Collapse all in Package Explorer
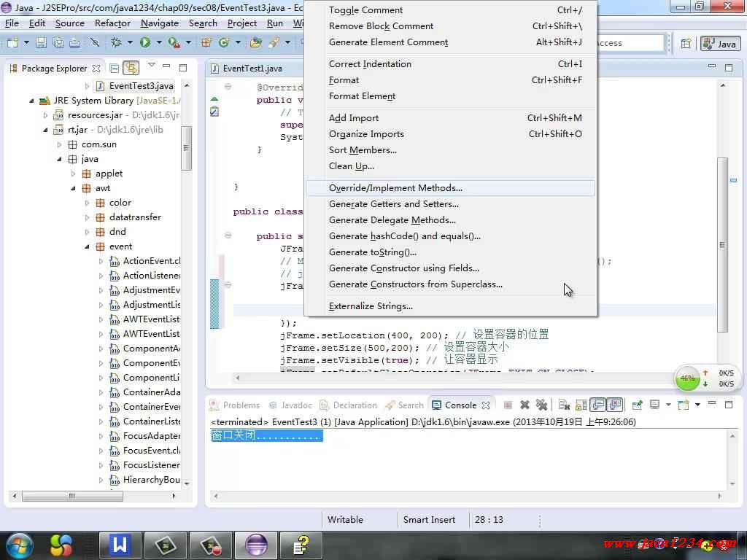 [115, 68]
